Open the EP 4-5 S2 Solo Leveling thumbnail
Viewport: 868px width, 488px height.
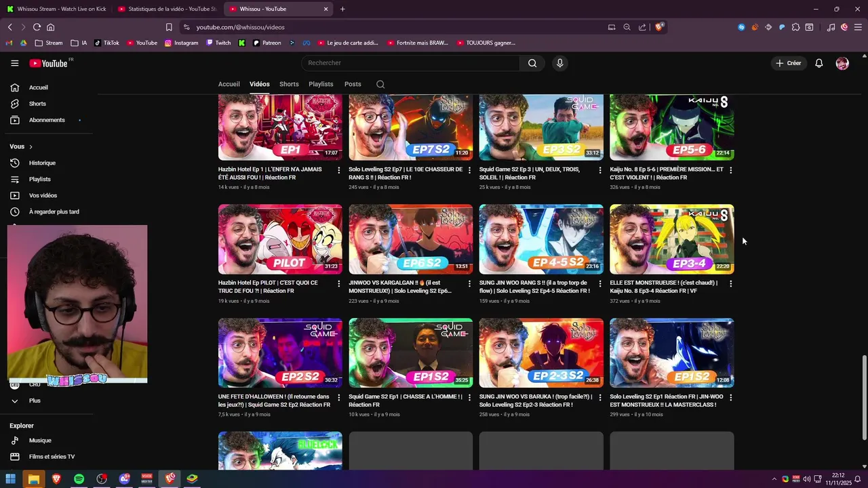click(541, 239)
